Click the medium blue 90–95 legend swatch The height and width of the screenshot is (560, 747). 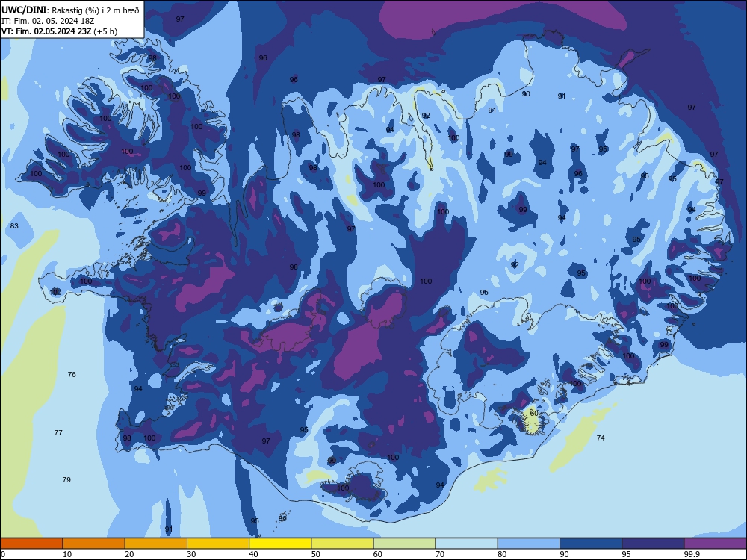tap(591, 544)
